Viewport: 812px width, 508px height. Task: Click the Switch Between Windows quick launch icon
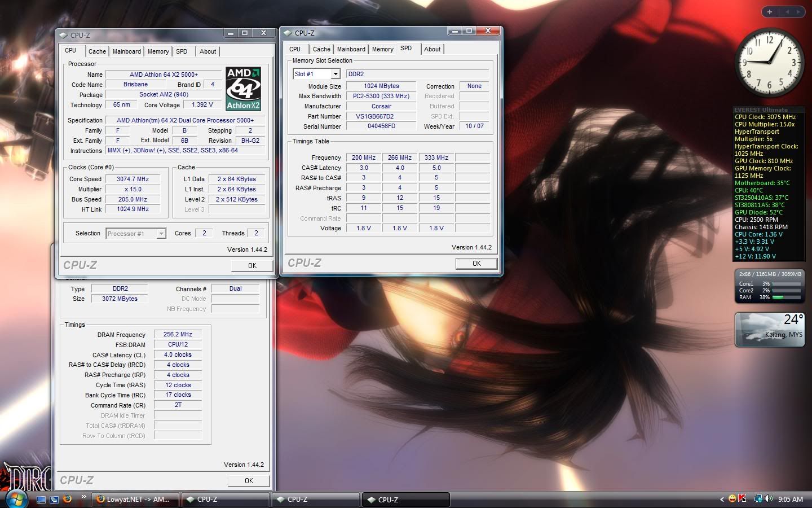pos(54,500)
